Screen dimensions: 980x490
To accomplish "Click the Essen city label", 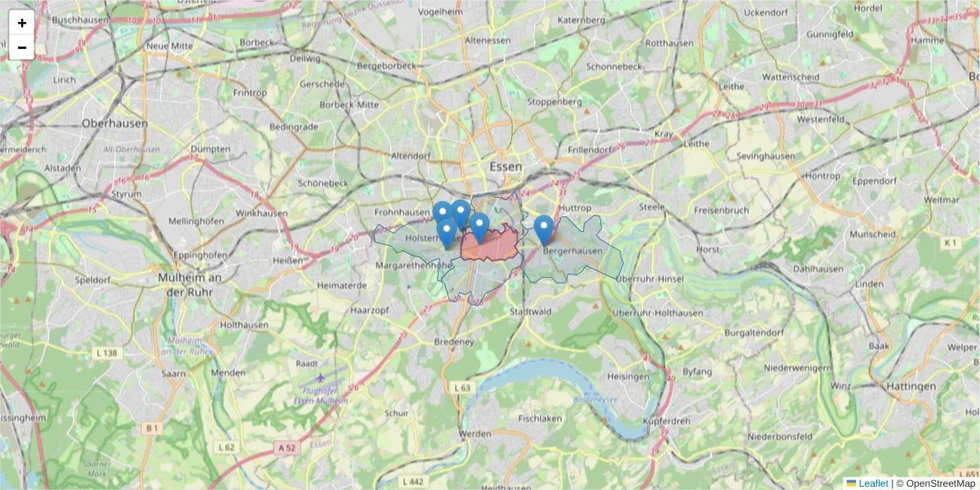I will coord(505,166).
